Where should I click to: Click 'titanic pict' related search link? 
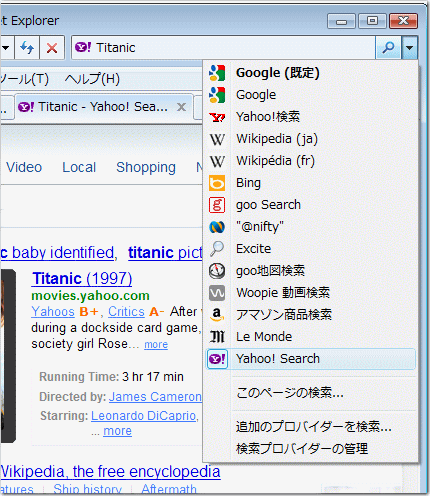(x=165, y=253)
